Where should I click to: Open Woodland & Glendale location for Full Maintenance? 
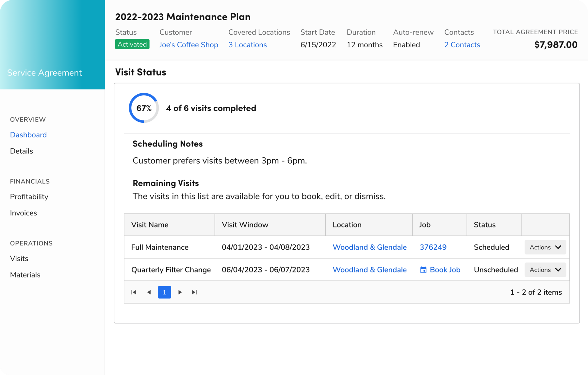coord(369,247)
